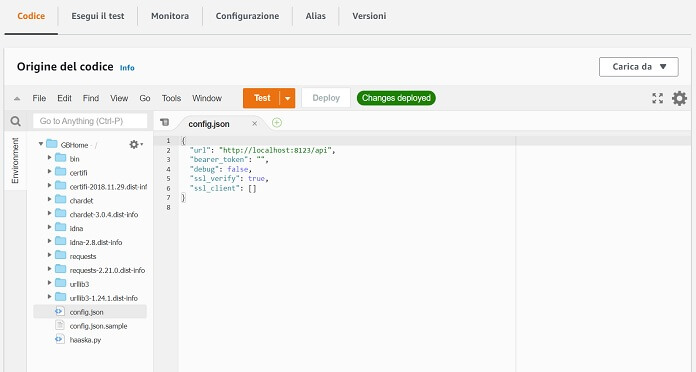Open the Tools menu
Viewport: 696px width, 372px height.
pos(171,98)
